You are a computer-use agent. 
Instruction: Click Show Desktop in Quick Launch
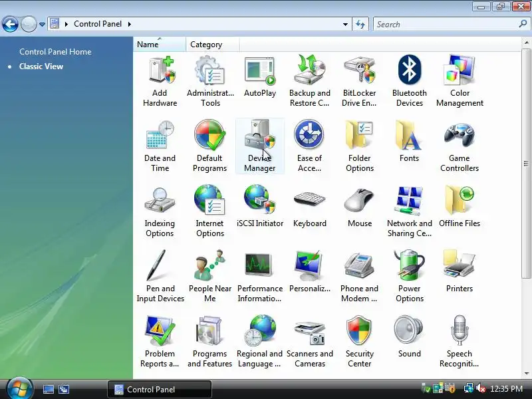click(49, 390)
